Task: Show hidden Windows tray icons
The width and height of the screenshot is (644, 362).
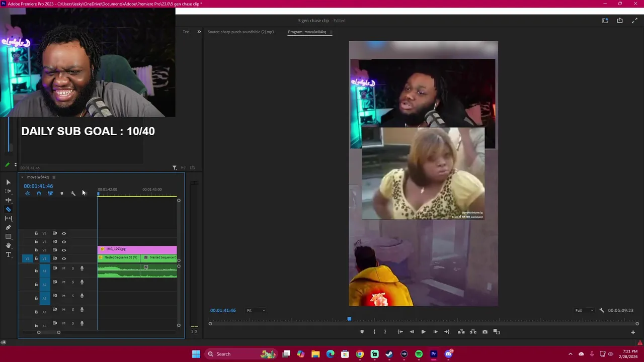Action: pos(570,354)
